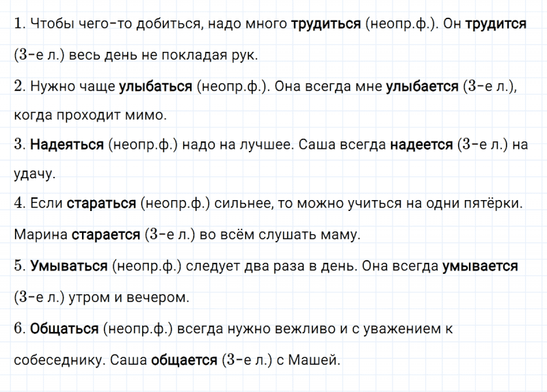Click the bold word "Надеяться"
Viewport: 547px width, 392px height.
pyautogui.click(x=66, y=145)
